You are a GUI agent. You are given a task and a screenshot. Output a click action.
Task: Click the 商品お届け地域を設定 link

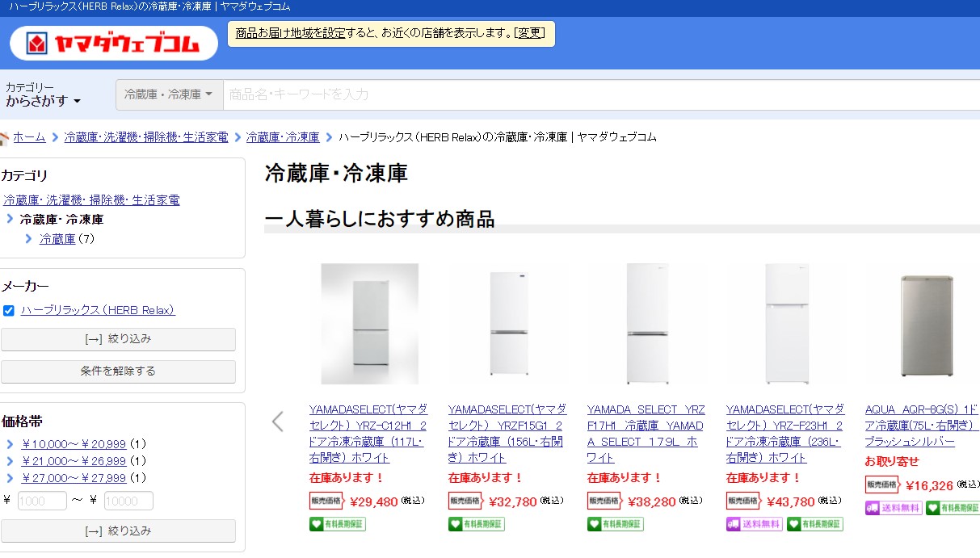tap(290, 33)
